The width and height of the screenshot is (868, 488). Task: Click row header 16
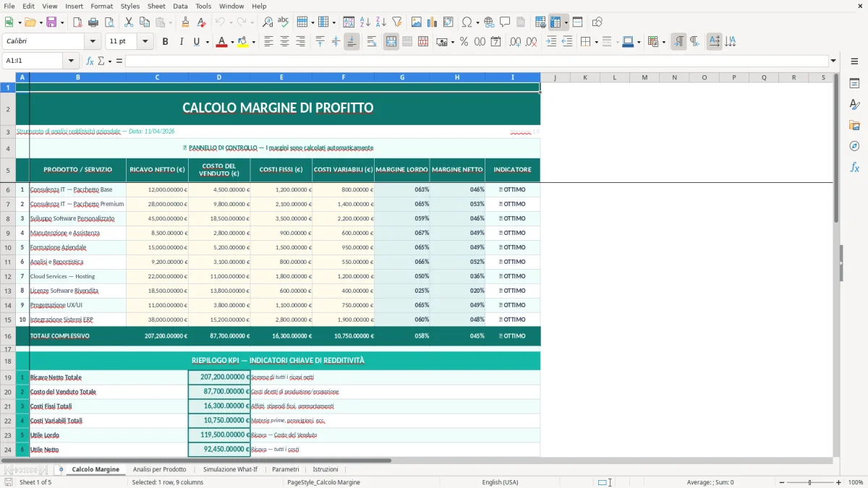click(8, 335)
